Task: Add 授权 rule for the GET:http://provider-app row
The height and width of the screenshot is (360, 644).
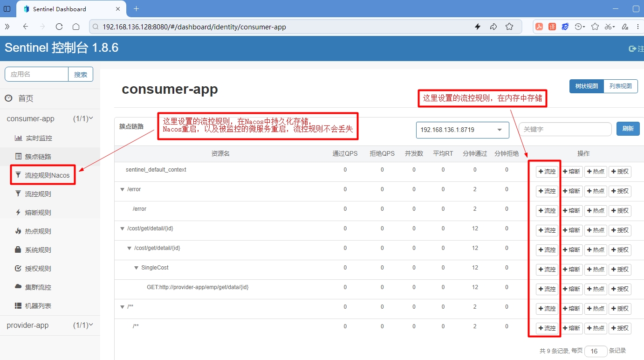Action: coord(620,289)
